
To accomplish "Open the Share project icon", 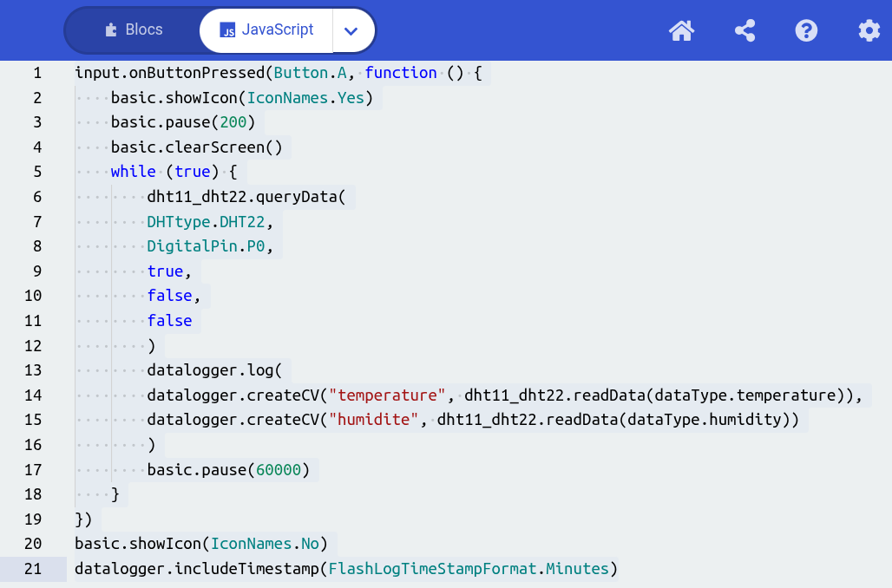I will point(744,31).
